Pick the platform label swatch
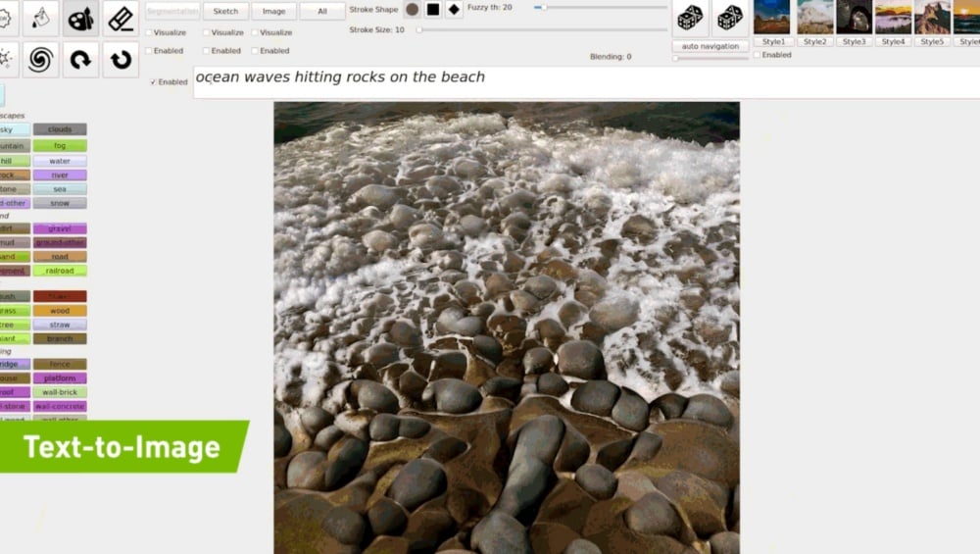Screen dimensions: 980x554 (x=60, y=378)
